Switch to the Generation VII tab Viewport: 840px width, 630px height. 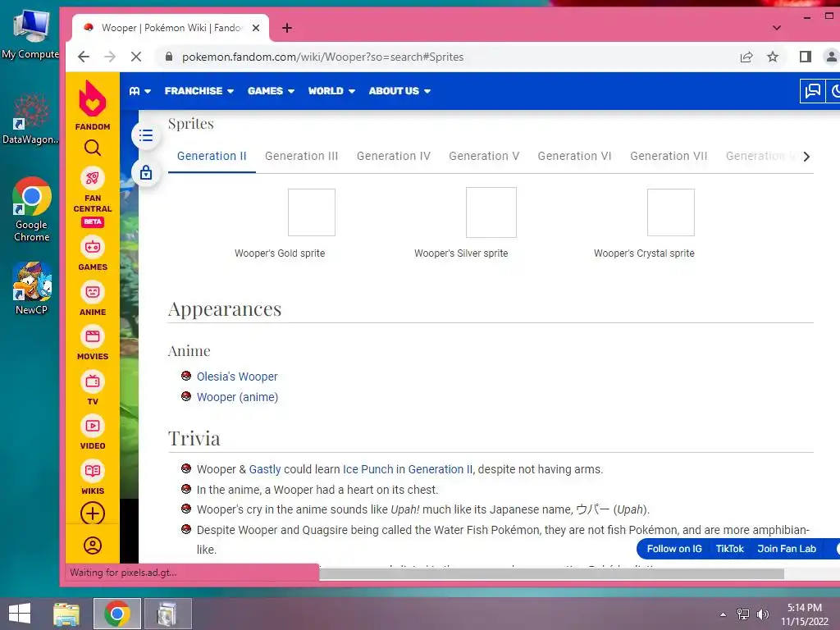tap(669, 157)
